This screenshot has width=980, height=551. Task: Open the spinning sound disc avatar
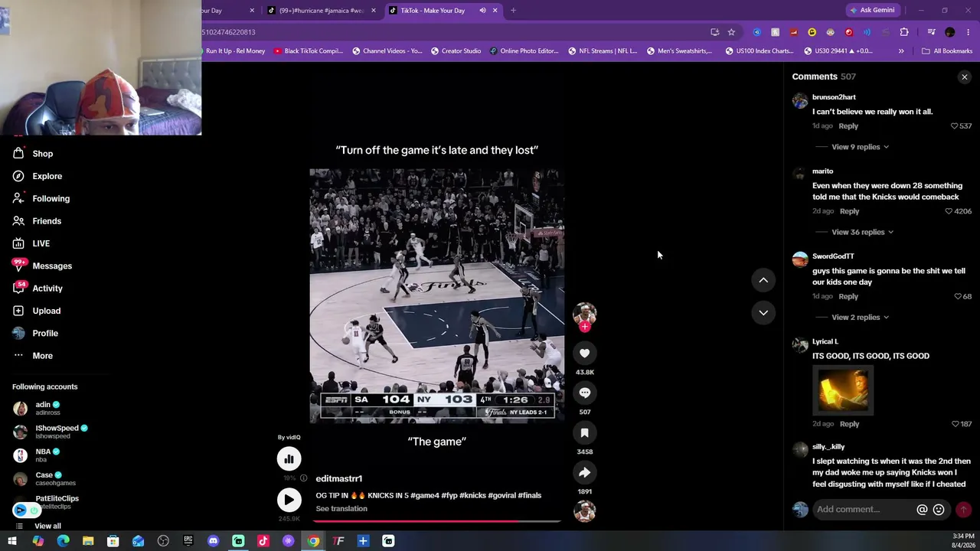(x=584, y=510)
